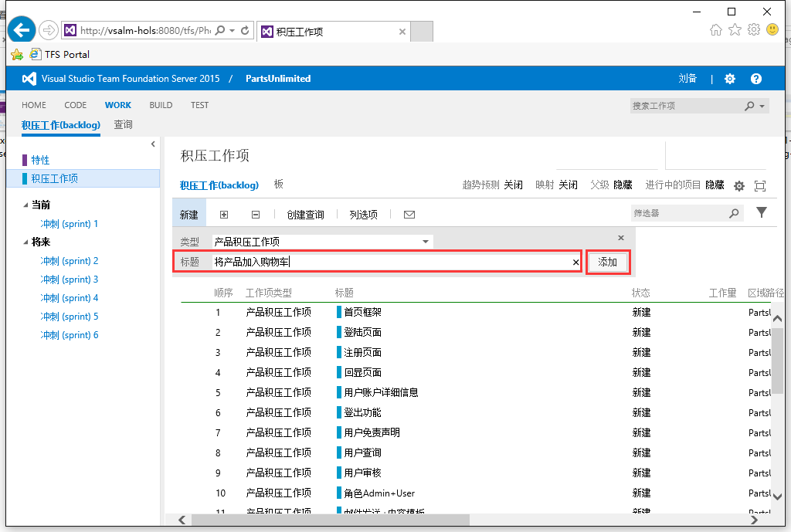The height and width of the screenshot is (532, 791).
Task: Select 特性 in the left pane
Action: click(x=40, y=161)
